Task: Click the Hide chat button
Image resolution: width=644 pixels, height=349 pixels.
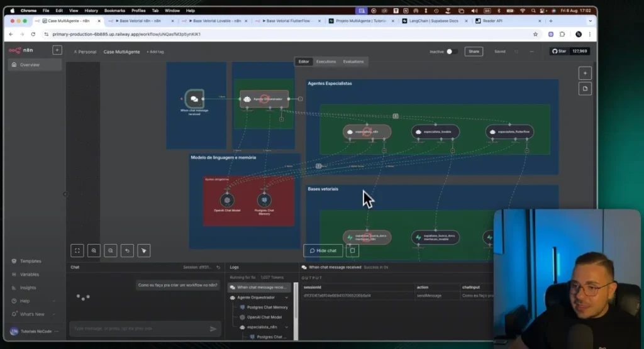Action: click(x=323, y=250)
